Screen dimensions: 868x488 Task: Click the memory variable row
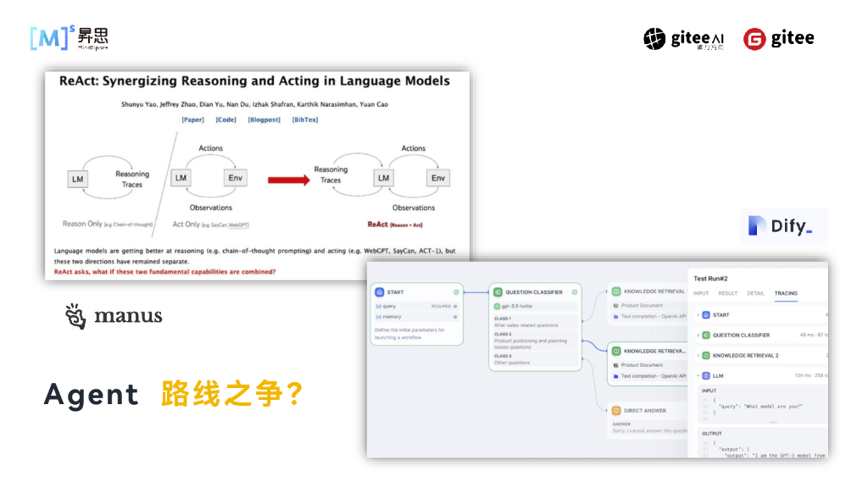[417, 317]
